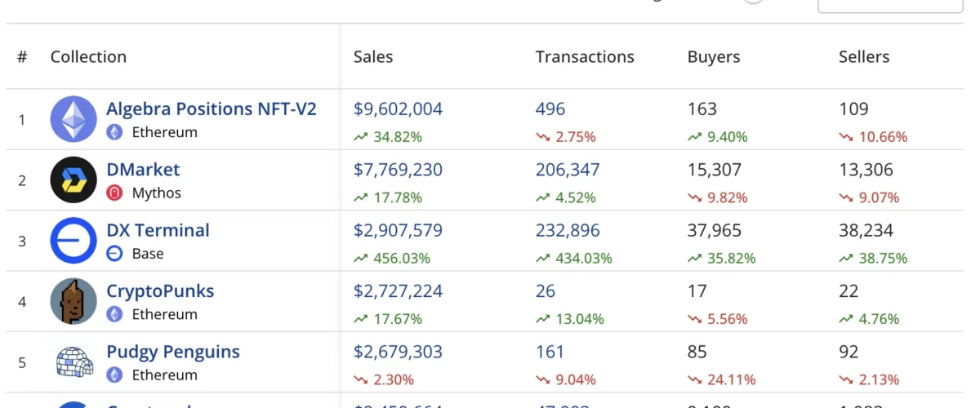
Task: Click the Algebra Positions NFT-V2 collection logo
Action: (73, 120)
